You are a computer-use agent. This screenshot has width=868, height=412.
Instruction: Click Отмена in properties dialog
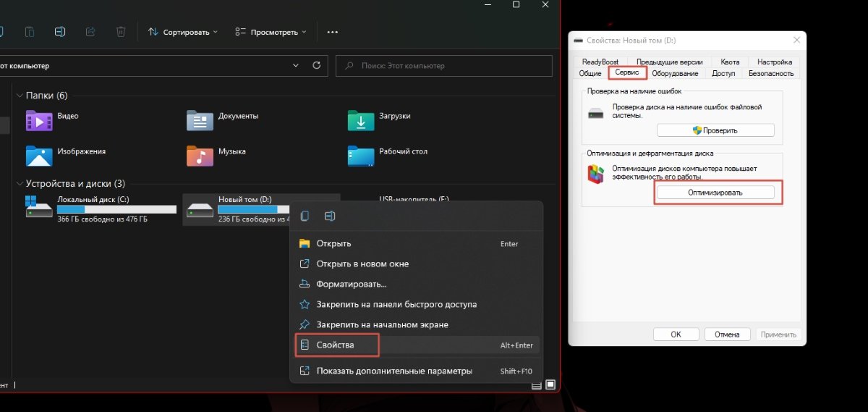(727, 335)
